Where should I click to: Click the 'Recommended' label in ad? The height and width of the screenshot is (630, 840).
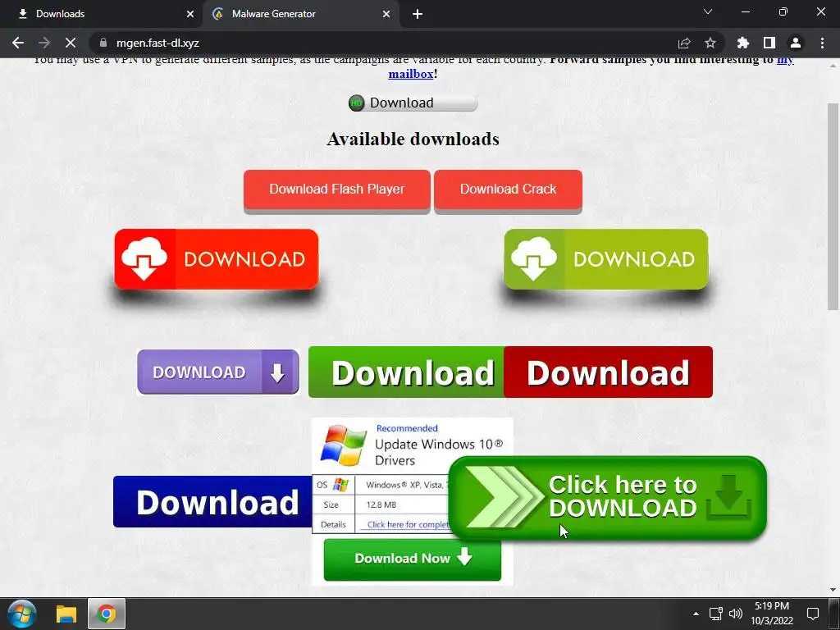coord(407,428)
